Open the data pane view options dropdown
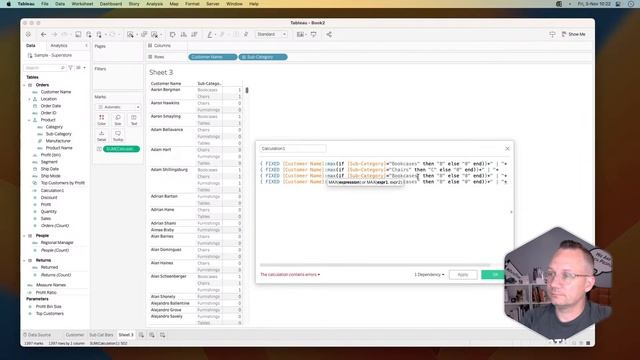Screen dimensions: 640x360 [x=80, y=68]
